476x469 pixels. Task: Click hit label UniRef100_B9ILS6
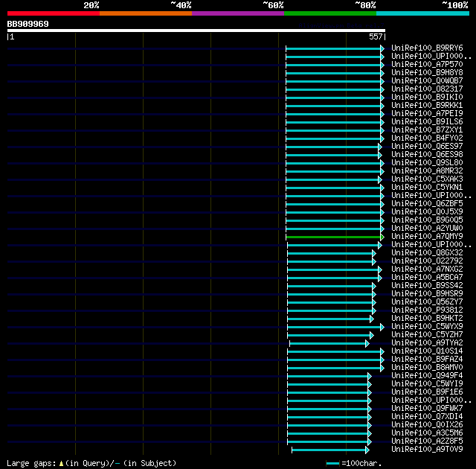click(427, 122)
